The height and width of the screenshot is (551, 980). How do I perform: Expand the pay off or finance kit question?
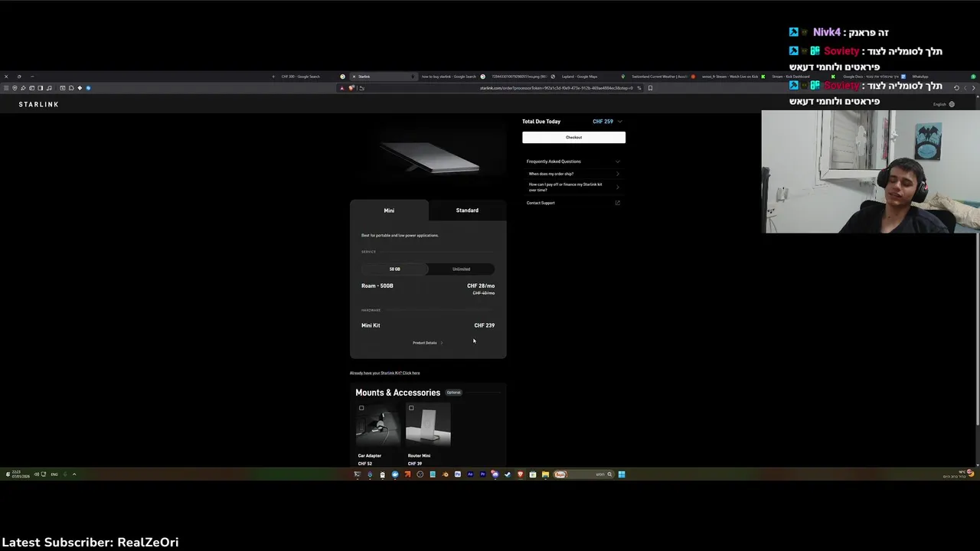(x=573, y=187)
